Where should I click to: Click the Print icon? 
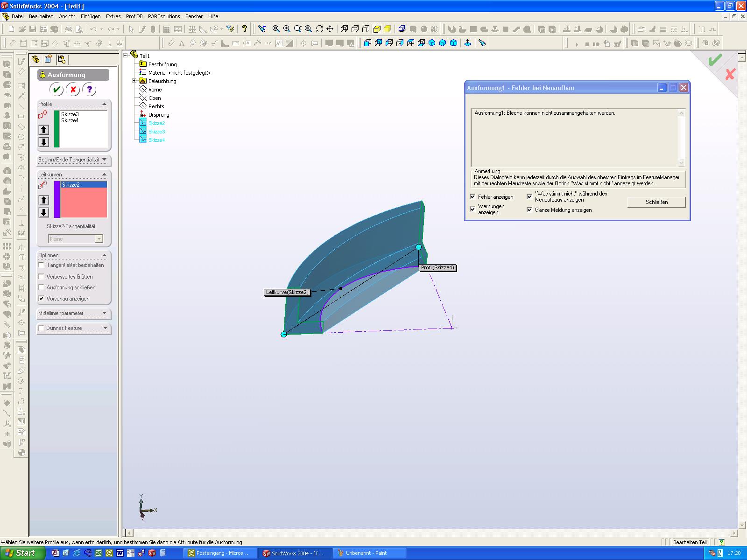tap(69, 29)
